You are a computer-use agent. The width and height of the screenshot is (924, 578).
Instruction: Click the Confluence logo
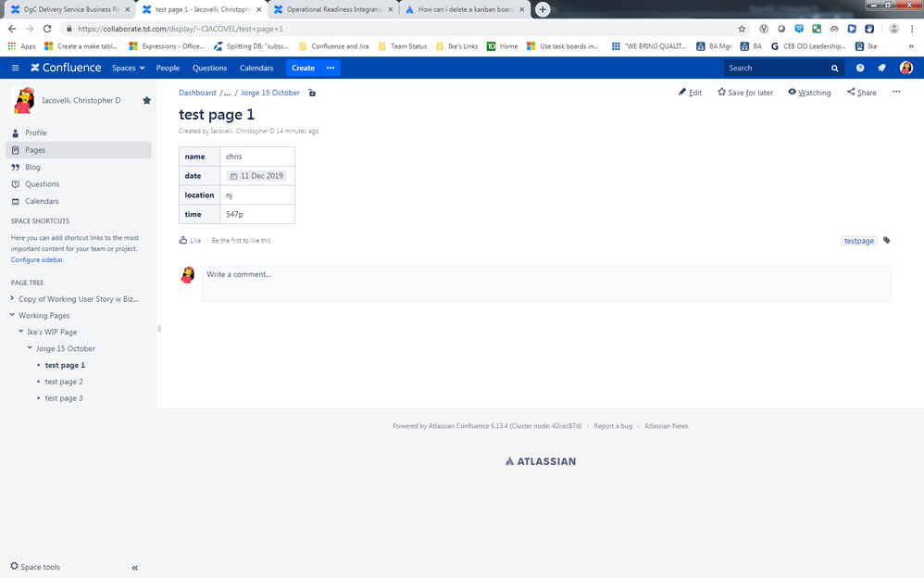coord(66,68)
